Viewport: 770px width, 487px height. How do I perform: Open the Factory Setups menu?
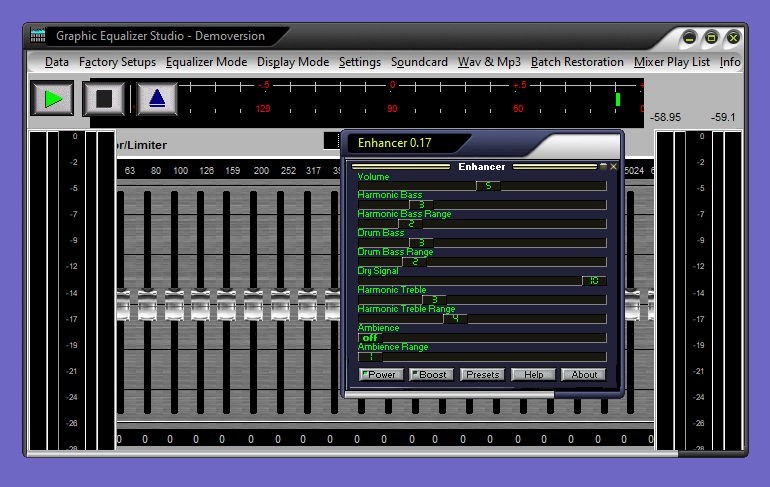pos(117,62)
